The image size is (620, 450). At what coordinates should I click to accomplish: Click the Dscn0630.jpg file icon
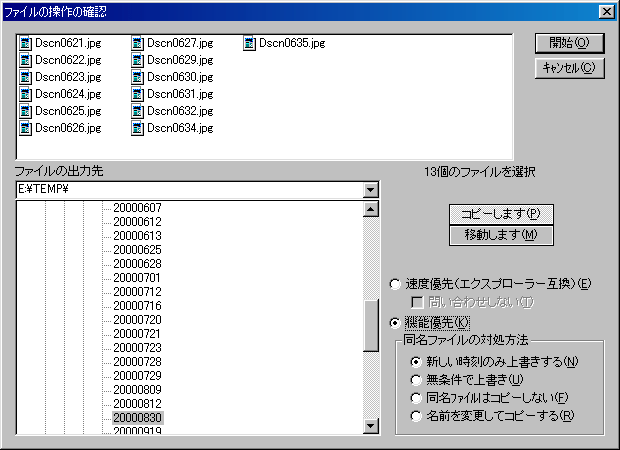(x=137, y=77)
